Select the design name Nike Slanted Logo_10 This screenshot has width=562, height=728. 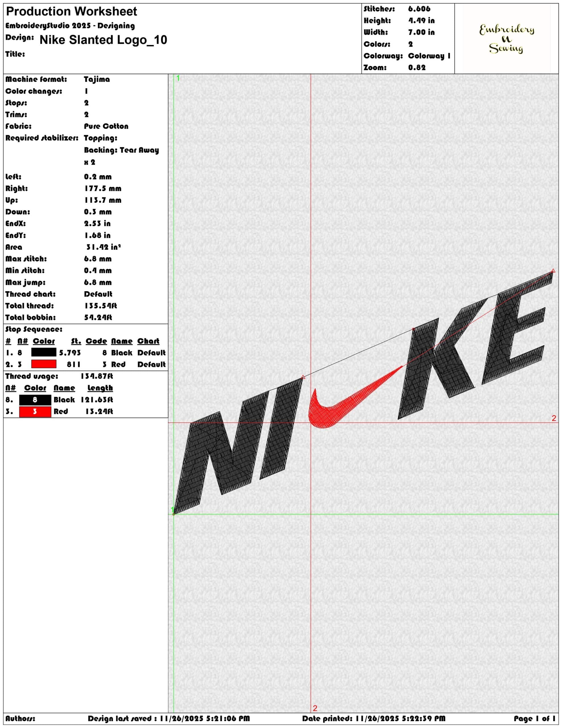(x=103, y=40)
